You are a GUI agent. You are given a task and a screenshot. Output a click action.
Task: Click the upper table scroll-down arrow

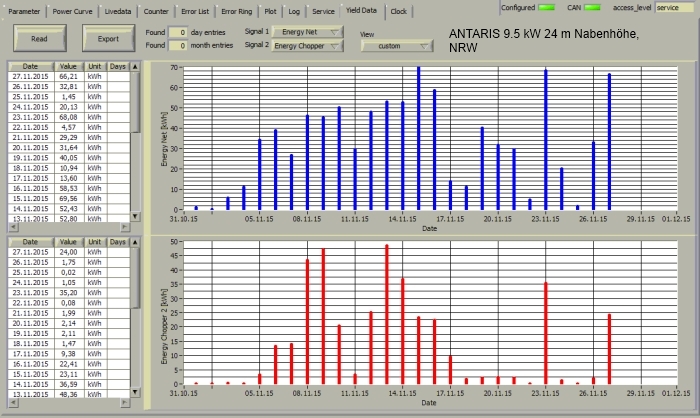(x=135, y=217)
